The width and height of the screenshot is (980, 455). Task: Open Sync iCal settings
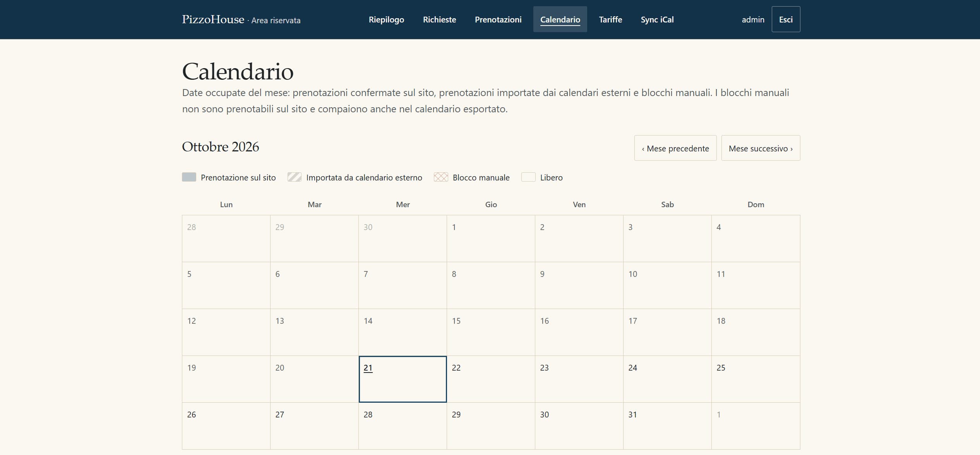click(x=657, y=19)
